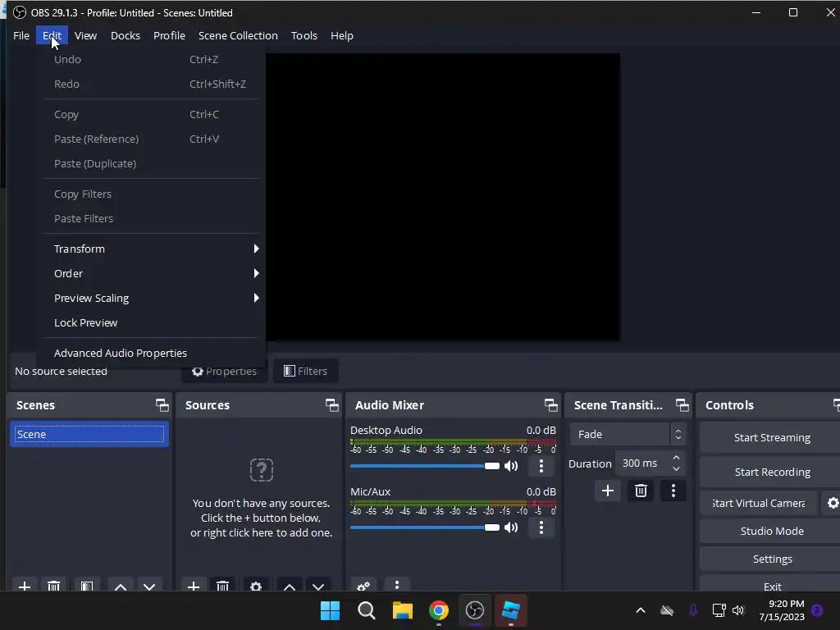Open the File menu
Screen dimensions: 840x630
(x=21, y=35)
